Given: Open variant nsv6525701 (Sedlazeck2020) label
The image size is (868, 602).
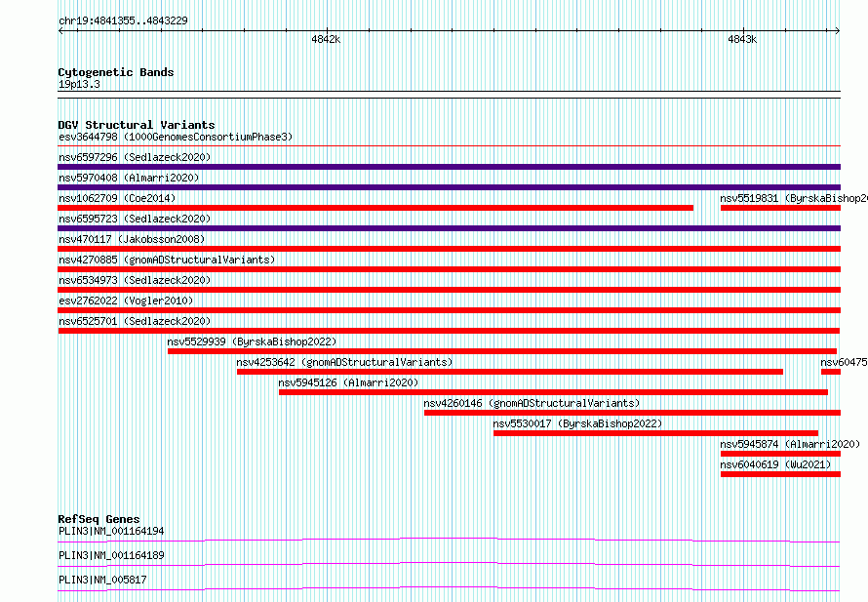Looking at the screenshot, I should [135, 321].
